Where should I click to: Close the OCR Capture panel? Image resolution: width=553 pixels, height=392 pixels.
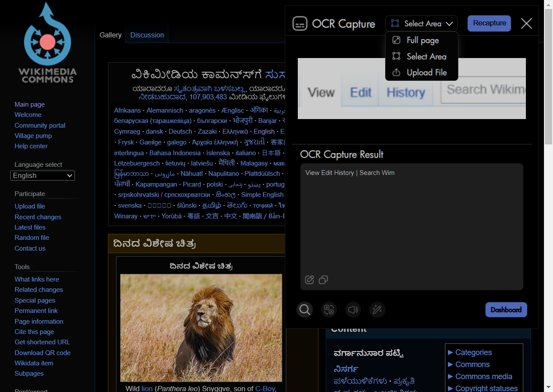click(x=526, y=23)
